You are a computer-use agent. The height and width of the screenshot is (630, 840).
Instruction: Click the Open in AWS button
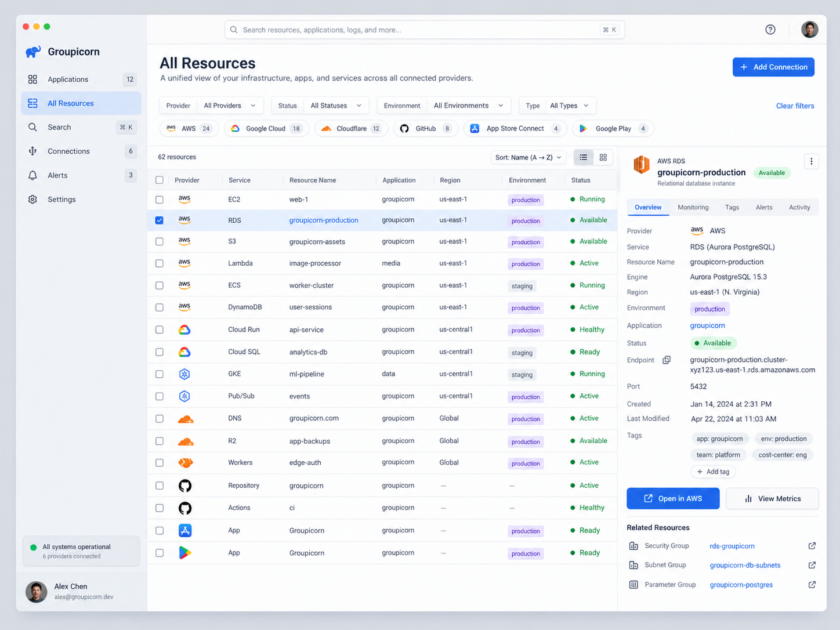(673, 499)
